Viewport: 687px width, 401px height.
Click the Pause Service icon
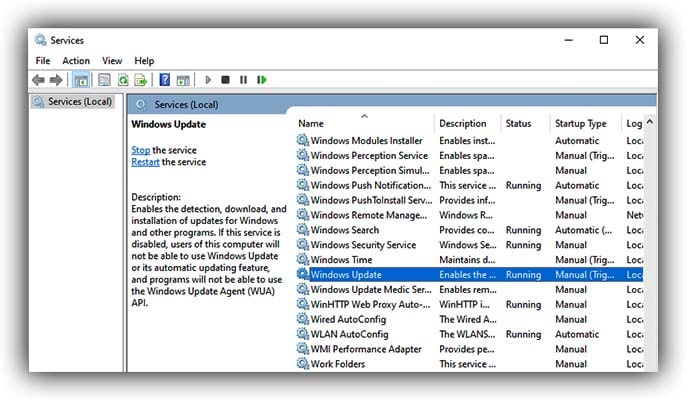pyautogui.click(x=243, y=80)
